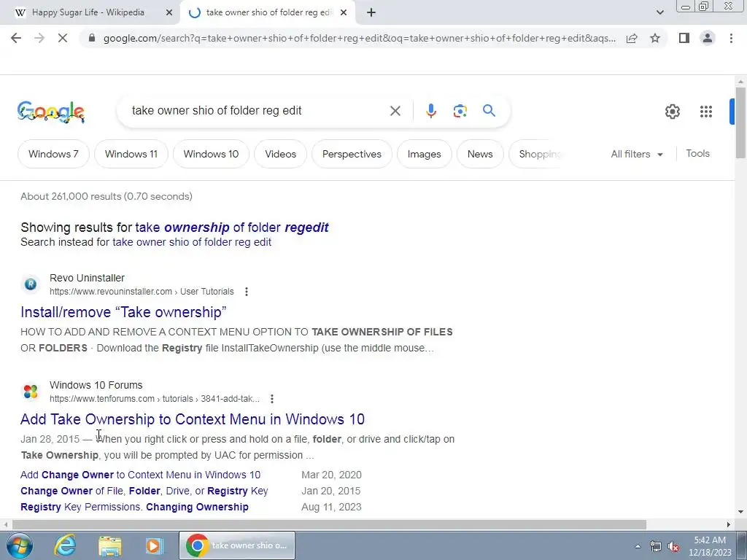Select the Windows 7 filter chip

53,154
